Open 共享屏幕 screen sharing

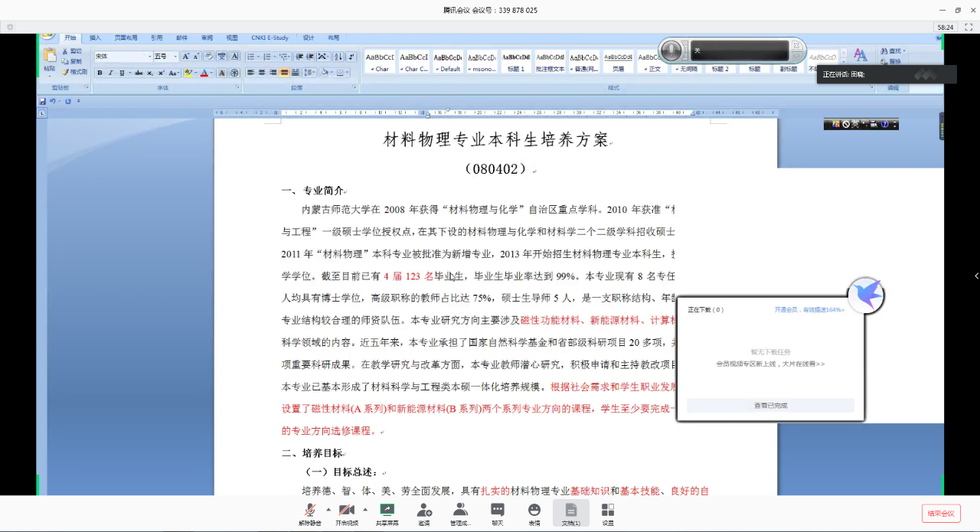tap(387, 512)
